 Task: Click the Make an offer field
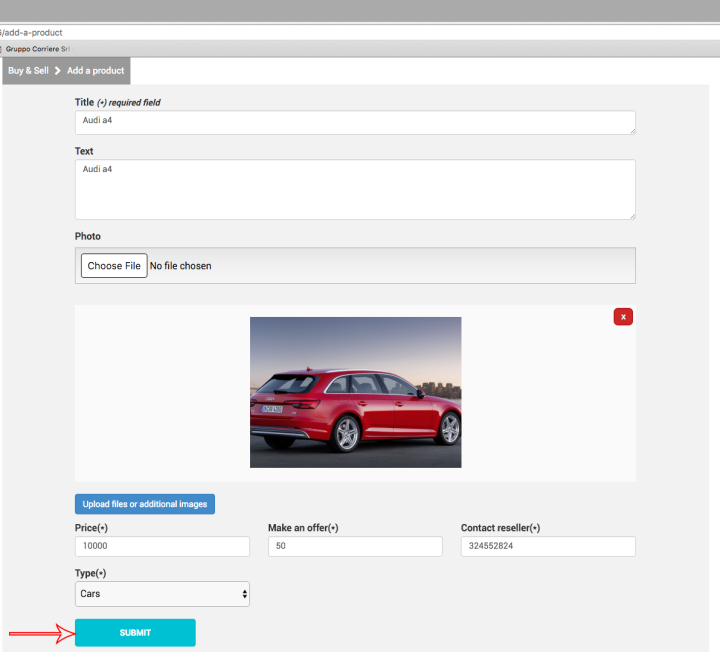[x=355, y=546]
